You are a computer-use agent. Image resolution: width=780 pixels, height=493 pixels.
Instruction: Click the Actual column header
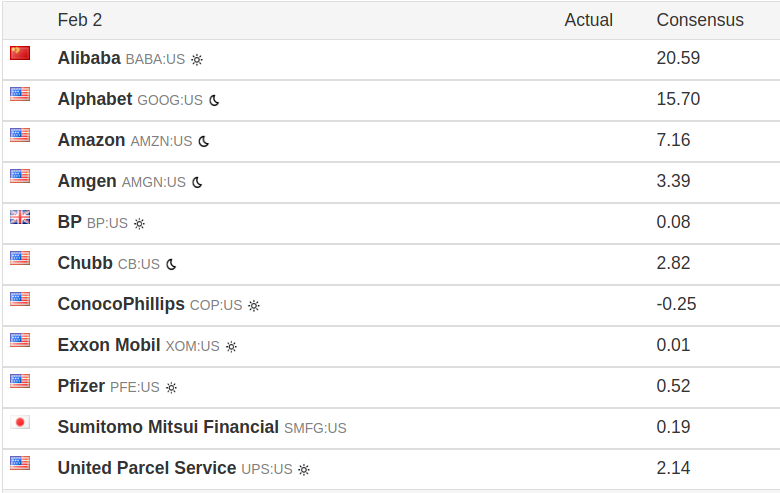589,20
